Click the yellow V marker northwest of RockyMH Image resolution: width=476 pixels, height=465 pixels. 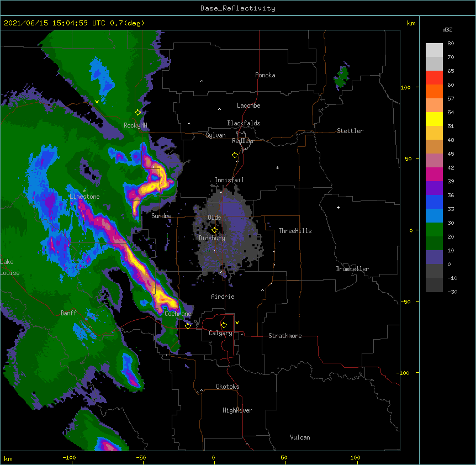[x=97, y=102]
